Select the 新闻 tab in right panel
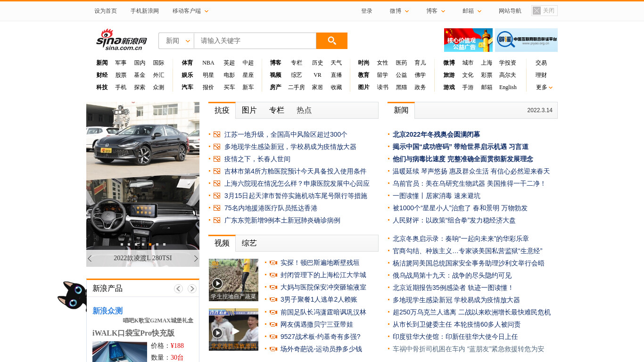The width and height of the screenshot is (644, 362). (401, 110)
